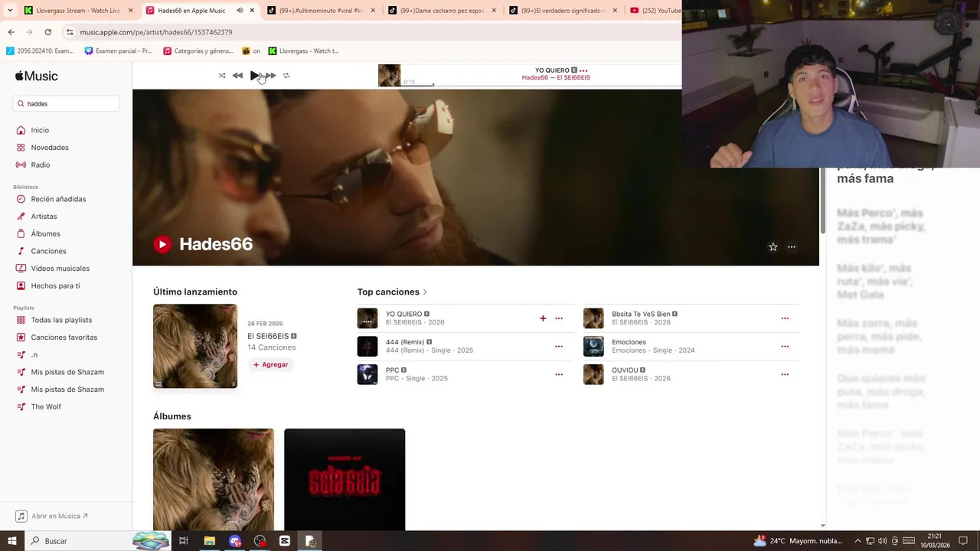Open more options for 444 (Remix) row

(x=559, y=347)
